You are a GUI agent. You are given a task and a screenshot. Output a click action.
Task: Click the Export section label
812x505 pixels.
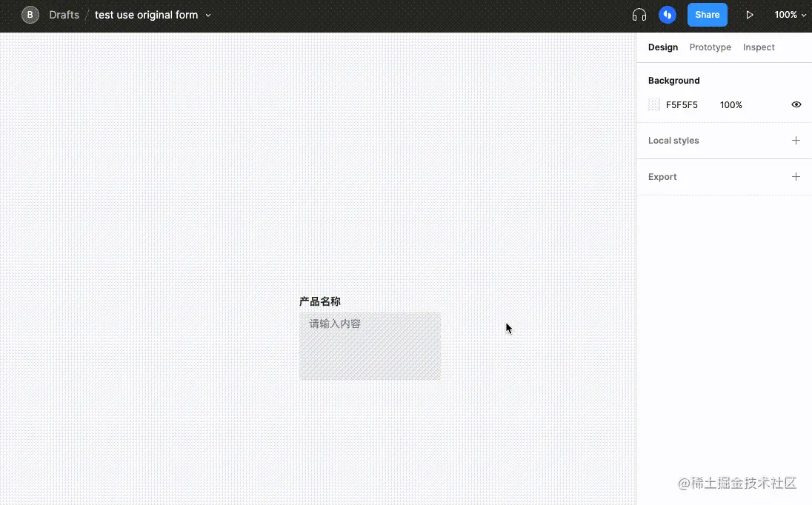662,176
